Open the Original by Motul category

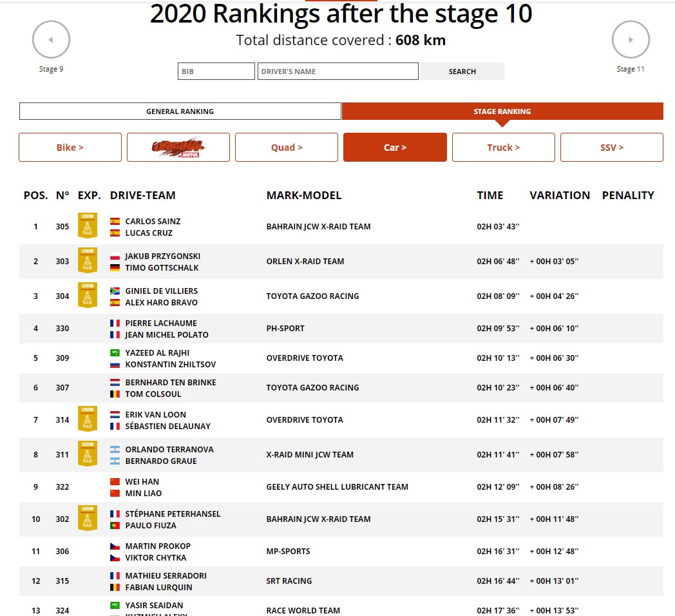pos(178,148)
